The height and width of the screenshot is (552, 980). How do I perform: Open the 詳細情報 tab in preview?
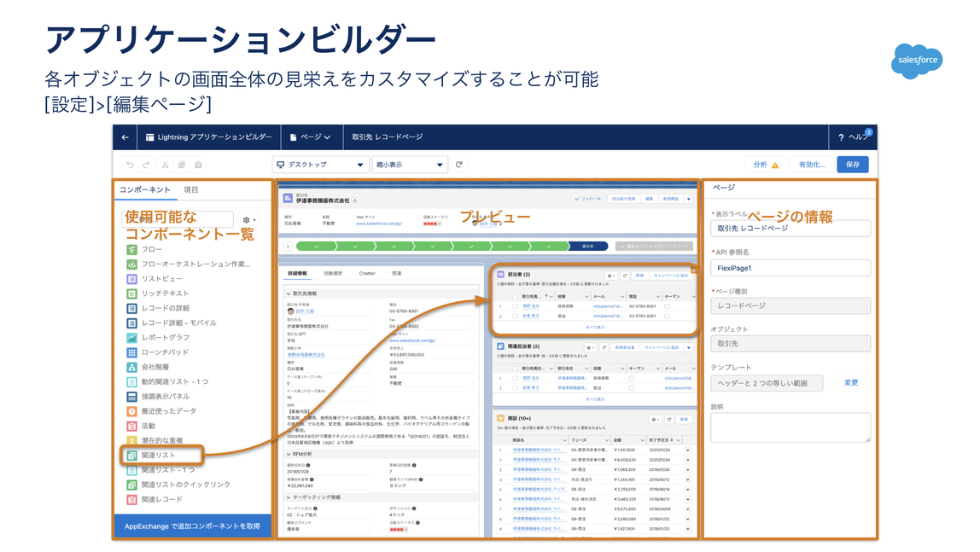[297, 274]
